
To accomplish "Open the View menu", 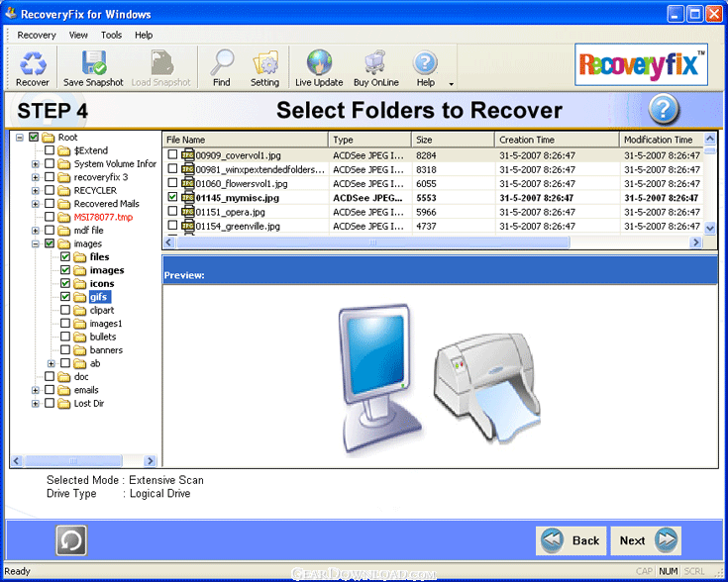I will (78, 36).
